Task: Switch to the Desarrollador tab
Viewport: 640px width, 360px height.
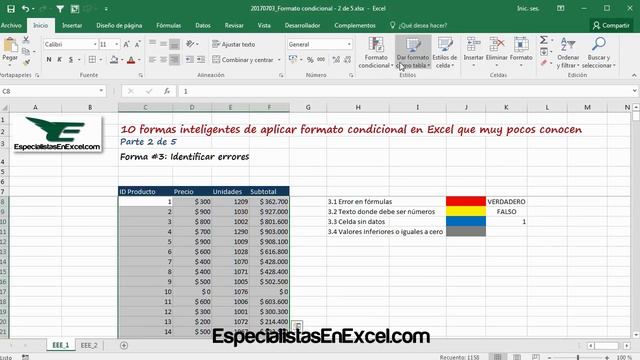Action: tap(302, 25)
